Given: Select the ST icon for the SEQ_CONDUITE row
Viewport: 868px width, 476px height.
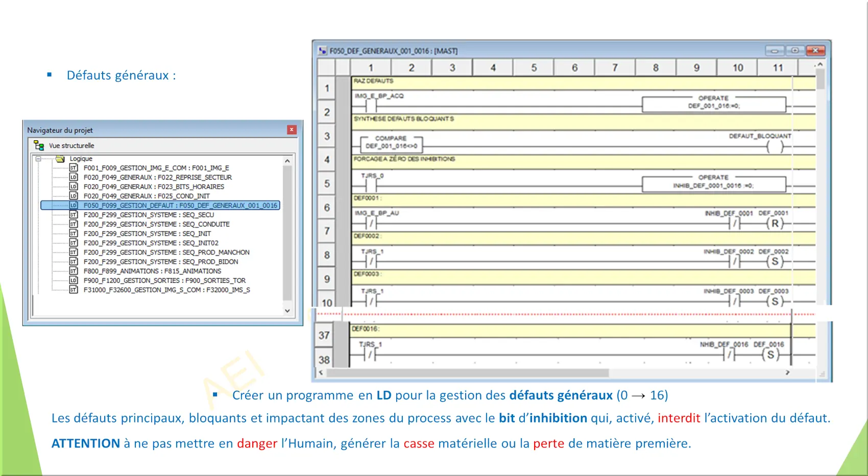Looking at the screenshot, I should (x=74, y=224).
